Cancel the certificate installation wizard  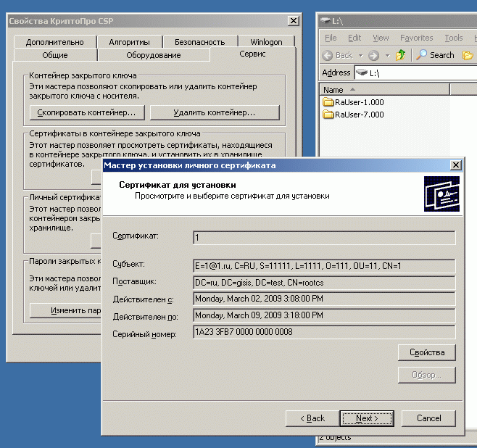click(x=428, y=418)
